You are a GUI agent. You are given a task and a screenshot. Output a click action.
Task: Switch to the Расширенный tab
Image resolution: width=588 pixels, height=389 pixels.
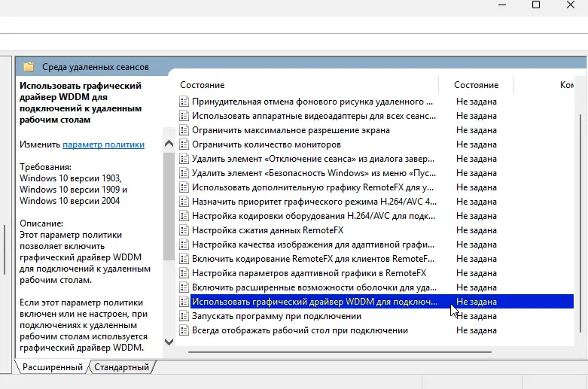pyautogui.click(x=53, y=367)
